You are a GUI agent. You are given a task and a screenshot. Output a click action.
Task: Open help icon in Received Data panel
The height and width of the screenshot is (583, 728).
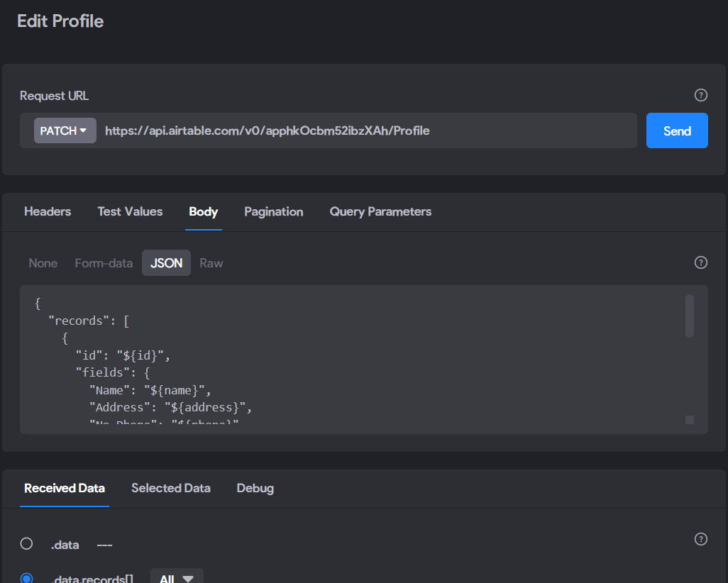[x=700, y=539]
